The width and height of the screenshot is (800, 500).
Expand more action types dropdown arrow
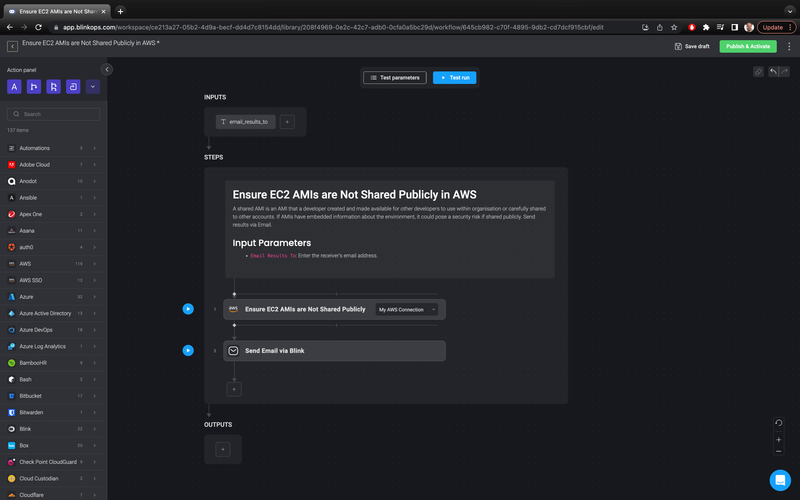[x=93, y=87]
